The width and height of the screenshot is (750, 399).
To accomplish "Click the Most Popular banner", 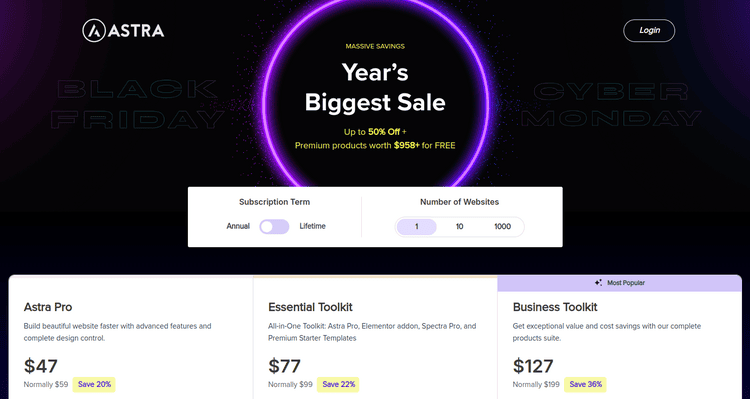I will pyautogui.click(x=619, y=283).
